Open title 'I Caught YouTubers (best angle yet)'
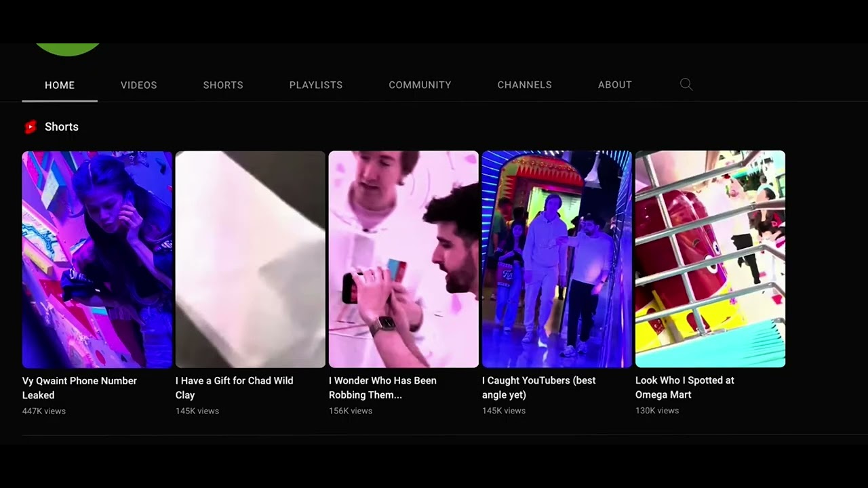Image resolution: width=868 pixels, height=488 pixels. point(538,388)
